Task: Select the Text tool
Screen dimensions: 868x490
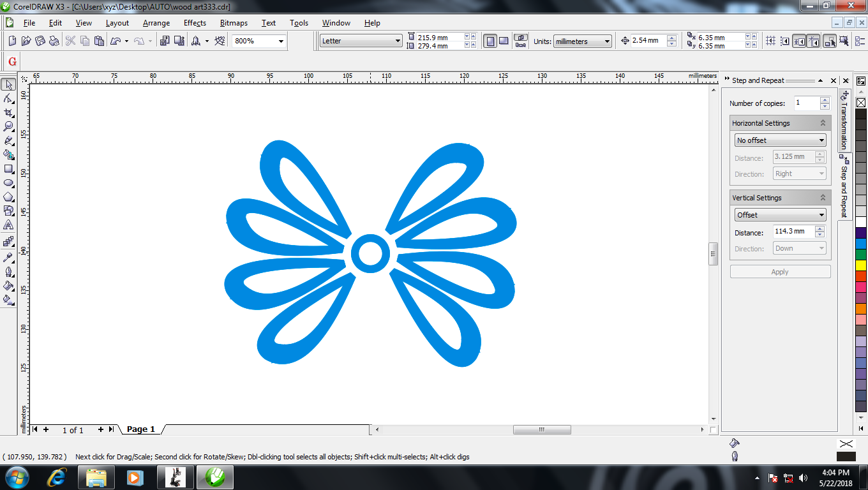Action: 8,225
